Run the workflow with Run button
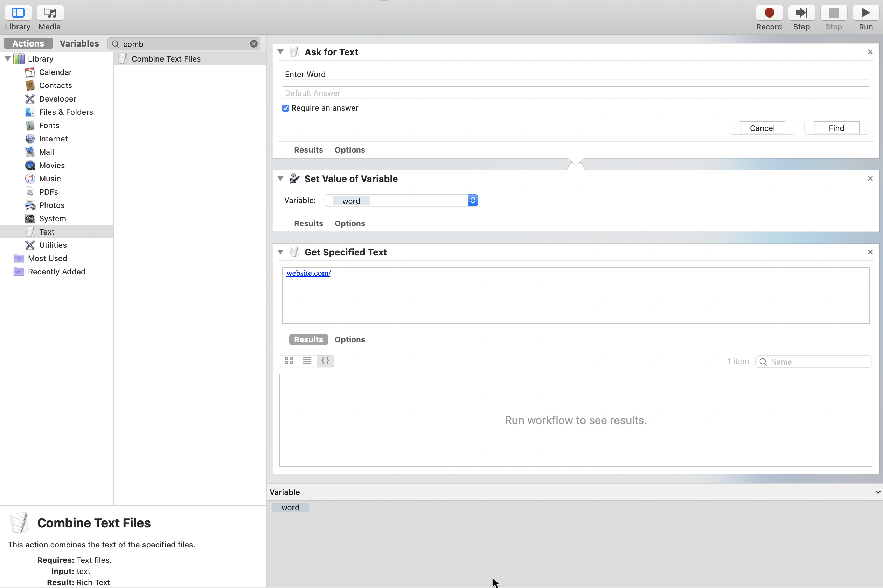The height and width of the screenshot is (588, 883). pyautogui.click(x=865, y=13)
